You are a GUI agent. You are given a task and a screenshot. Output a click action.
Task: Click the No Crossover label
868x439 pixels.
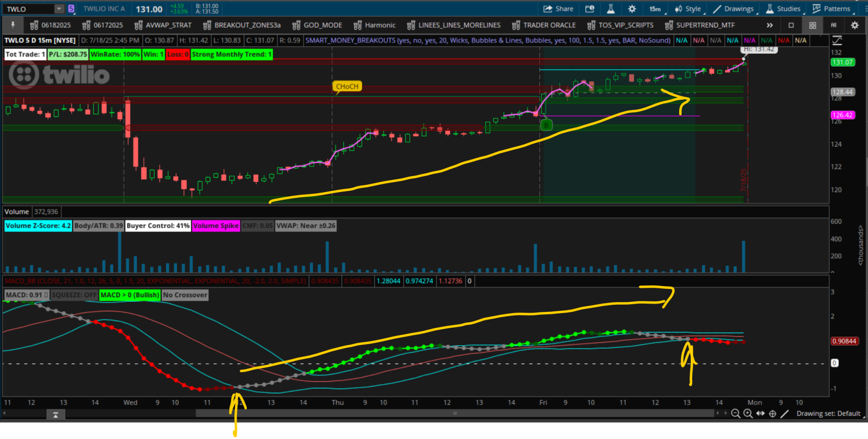pyautogui.click(x=185, y=295)
